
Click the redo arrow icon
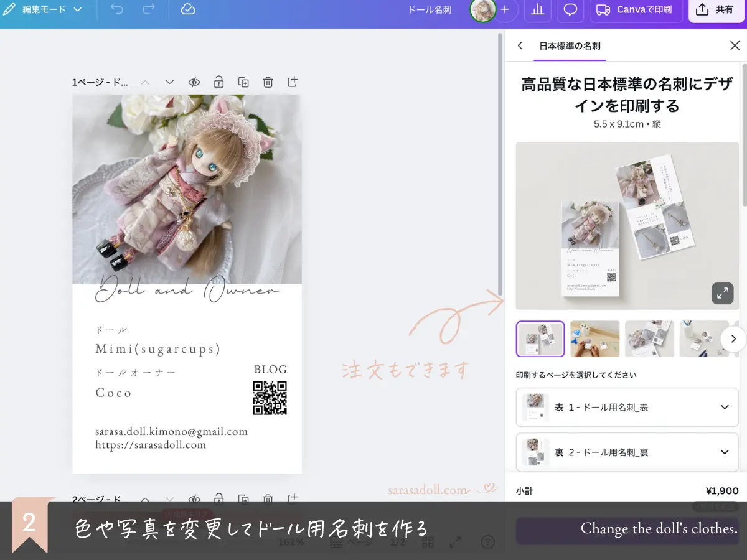[148, 9]
